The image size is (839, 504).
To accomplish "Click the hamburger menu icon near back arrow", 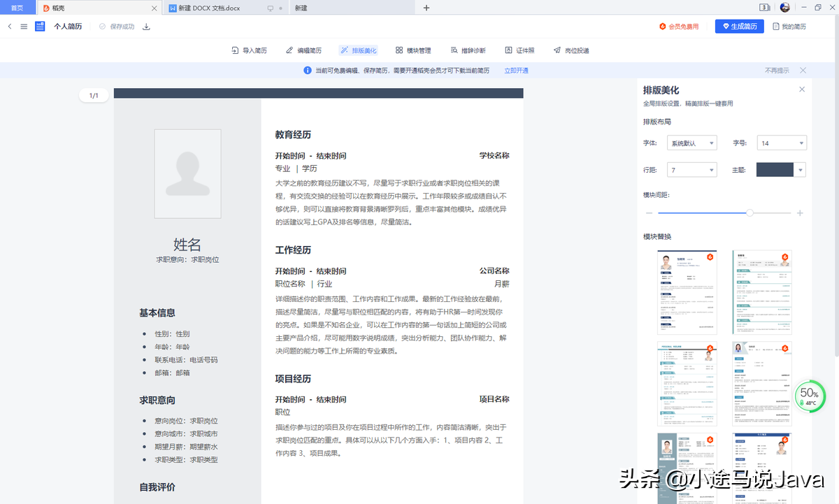I will tap(24, 26).
